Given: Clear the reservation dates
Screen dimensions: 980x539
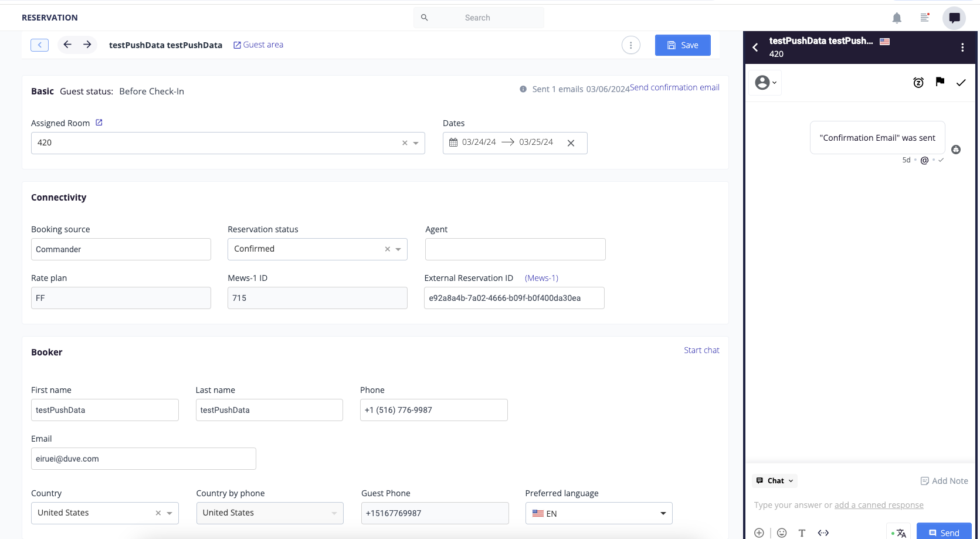Looking at the screenshot, I should coord(571,143).
